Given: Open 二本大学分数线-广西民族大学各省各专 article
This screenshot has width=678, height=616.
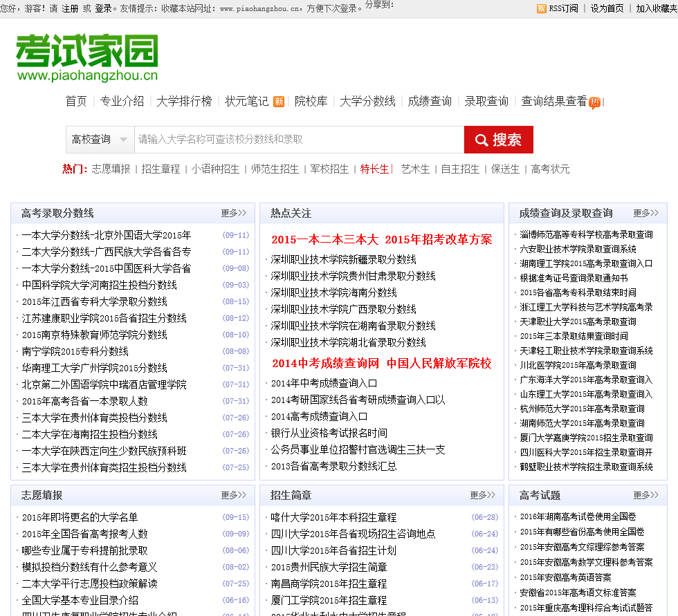Looking at the screenshot, I should tap(107, 252).
